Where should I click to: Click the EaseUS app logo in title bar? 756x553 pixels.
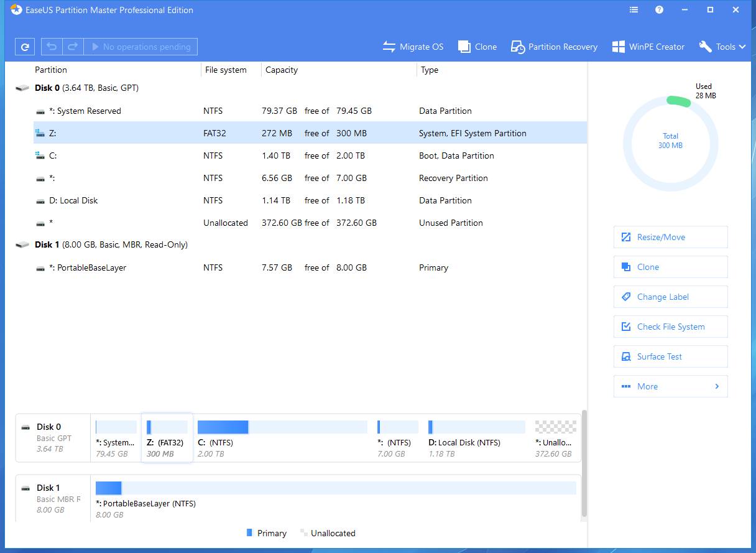16,10
